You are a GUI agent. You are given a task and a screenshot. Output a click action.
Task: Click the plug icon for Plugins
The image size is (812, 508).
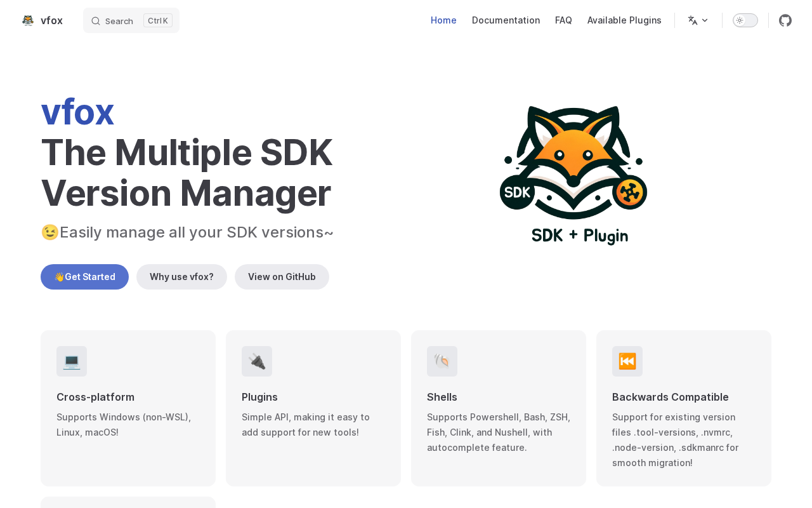[257, 361]
